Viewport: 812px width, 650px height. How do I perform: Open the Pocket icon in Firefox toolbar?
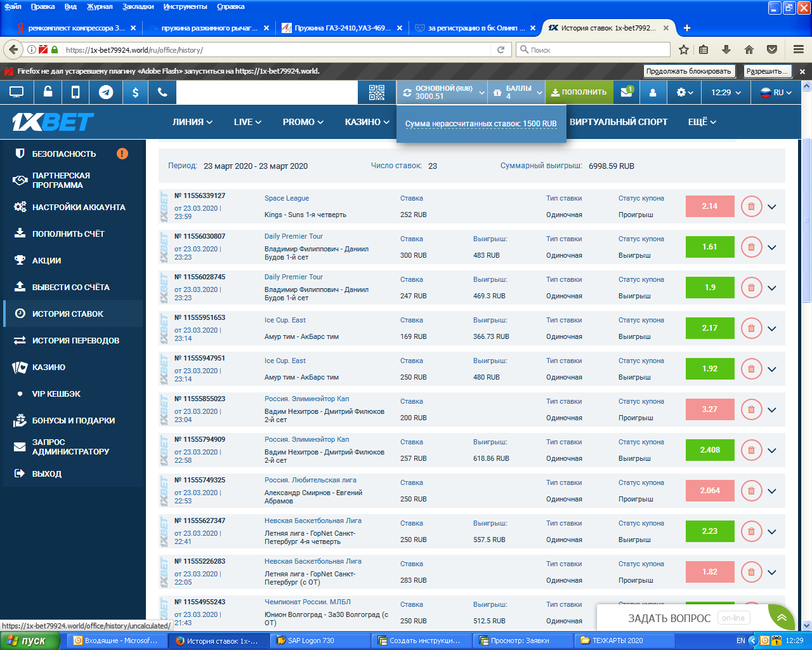(772, 50)
